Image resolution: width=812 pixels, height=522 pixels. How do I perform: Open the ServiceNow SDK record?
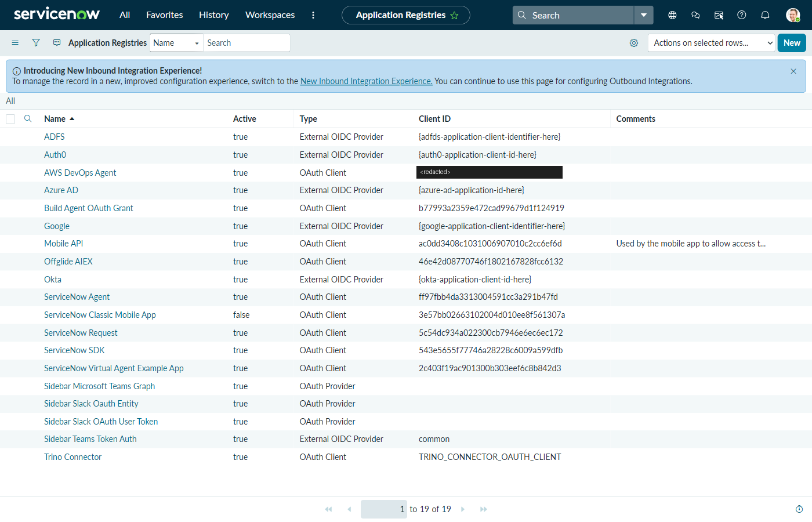click(74, 350)
